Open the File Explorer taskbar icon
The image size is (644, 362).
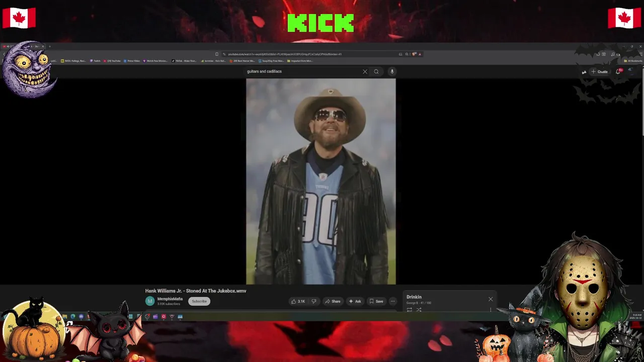(x=65, y=317)
